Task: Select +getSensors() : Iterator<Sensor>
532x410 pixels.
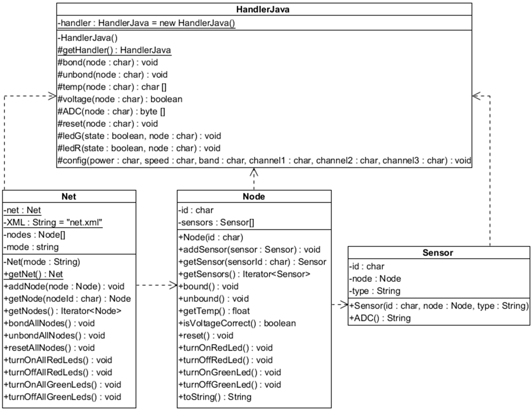Action: [x=244, y=274]
